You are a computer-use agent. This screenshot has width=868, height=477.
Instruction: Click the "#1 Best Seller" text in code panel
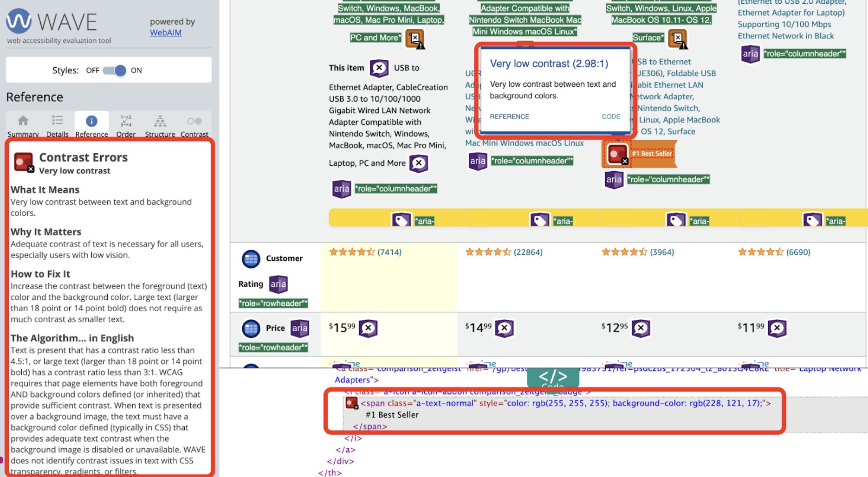(392, 415)
